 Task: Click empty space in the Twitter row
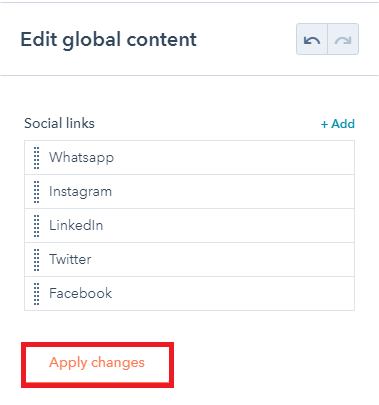click(x=223, y=259)
